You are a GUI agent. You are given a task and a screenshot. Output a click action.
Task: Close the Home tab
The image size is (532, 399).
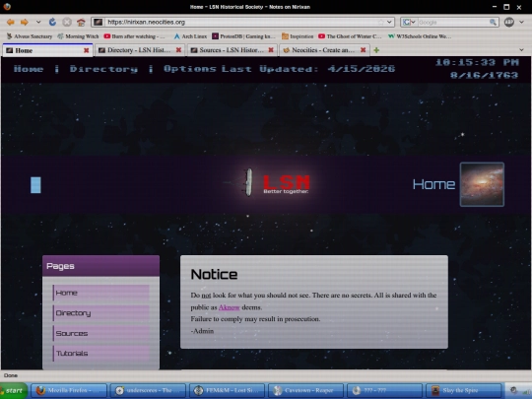86,50
